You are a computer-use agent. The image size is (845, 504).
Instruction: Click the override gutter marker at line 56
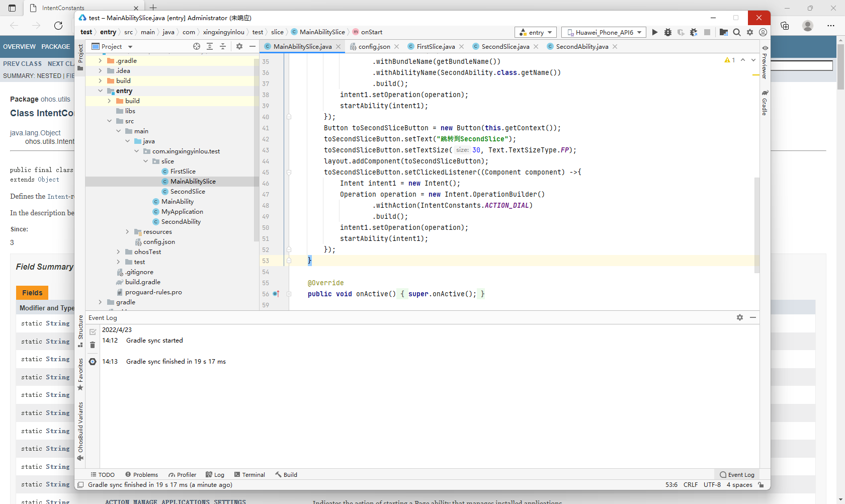click(276, 294)
